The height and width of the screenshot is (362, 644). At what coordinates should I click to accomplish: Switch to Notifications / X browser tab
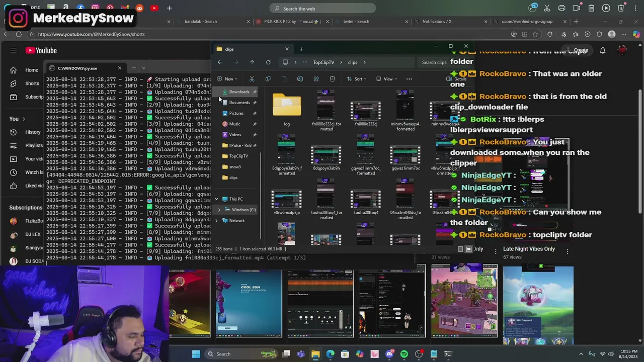pyautogui.click(x=450, y=22)
